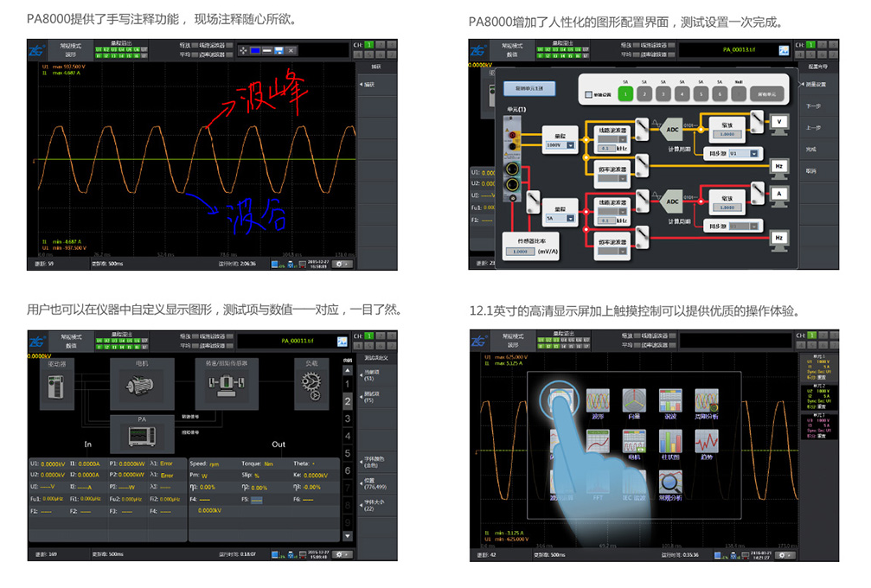Open the 常规分析 magnifier icon
The height and width of the screenshot is (588, 871).
pyautogui.click(x=670, y=482)
